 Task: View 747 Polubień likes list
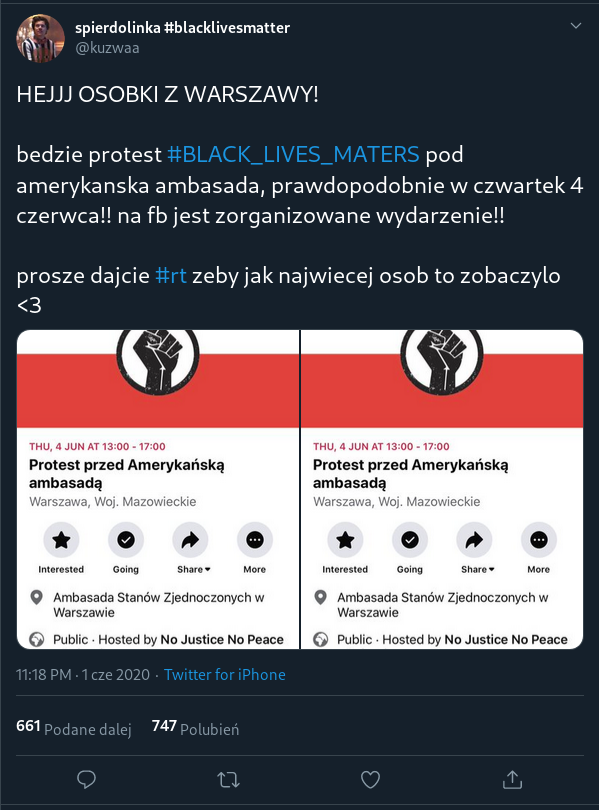tap(195, 728)
